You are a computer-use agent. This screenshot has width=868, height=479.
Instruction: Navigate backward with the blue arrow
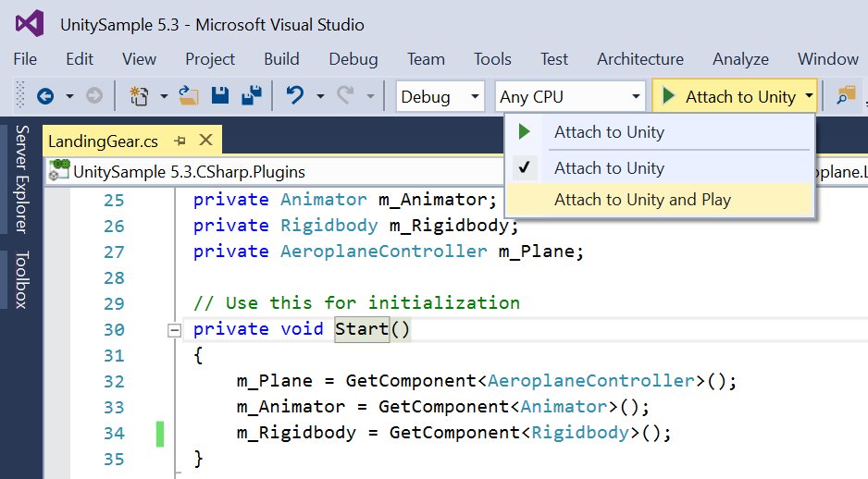[x=45, y=96]
